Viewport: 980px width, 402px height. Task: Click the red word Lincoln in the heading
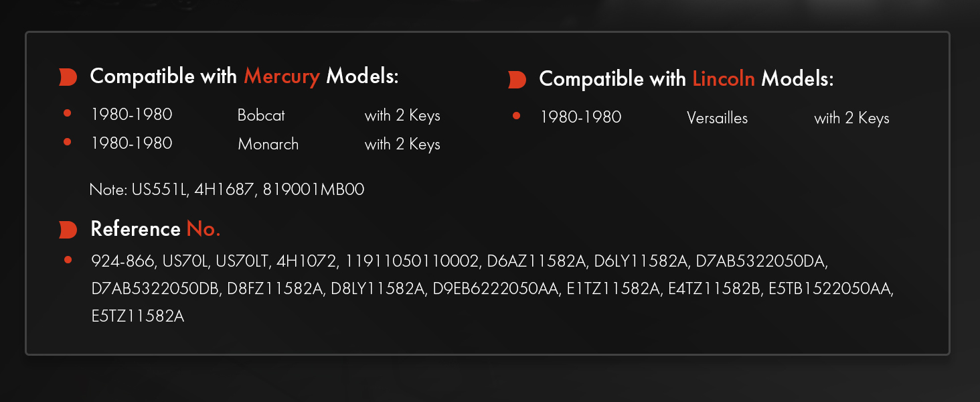coord(723,79)
